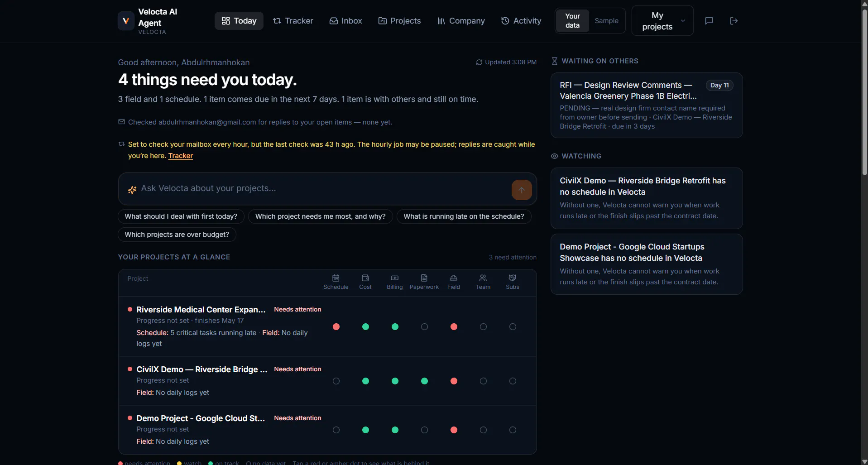Click the Paperwork column document icon
The image size is (868, 465).
[424, 278]
